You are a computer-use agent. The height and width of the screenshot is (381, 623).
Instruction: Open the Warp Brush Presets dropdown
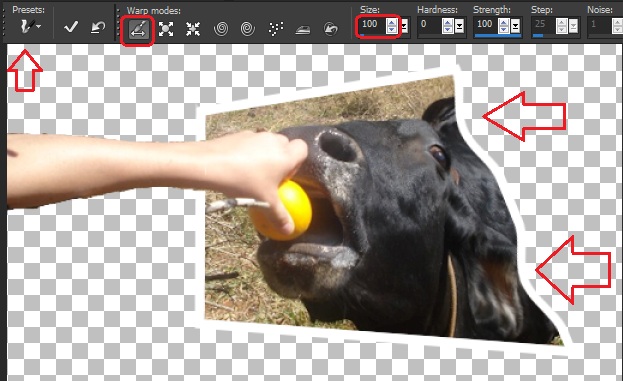[30, 27]
